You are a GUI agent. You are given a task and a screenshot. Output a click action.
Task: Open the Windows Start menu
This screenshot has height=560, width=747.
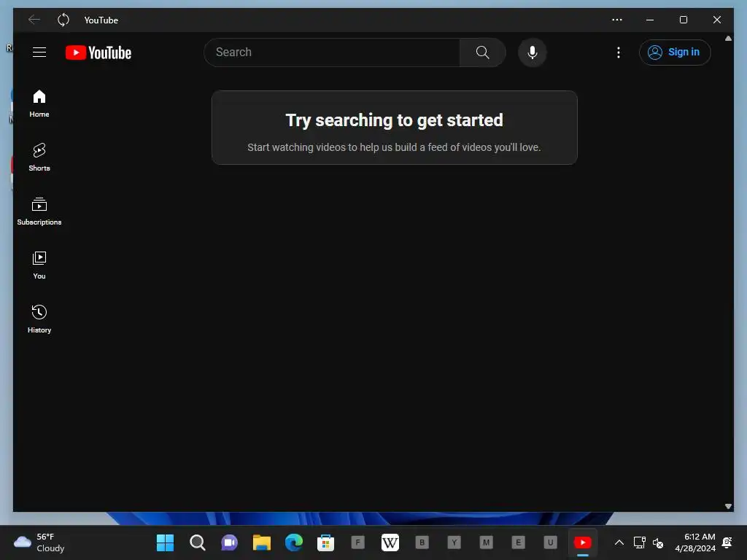pyautogui.click(x=166, y=542)
